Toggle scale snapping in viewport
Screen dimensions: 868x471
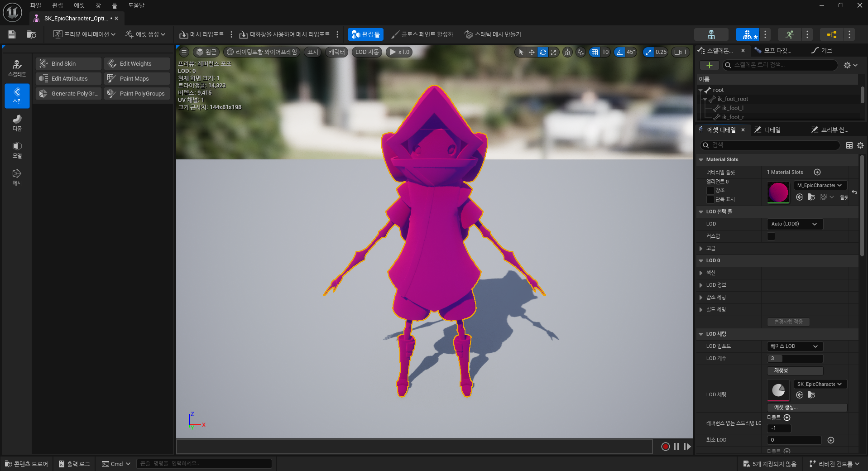point(649,52)
